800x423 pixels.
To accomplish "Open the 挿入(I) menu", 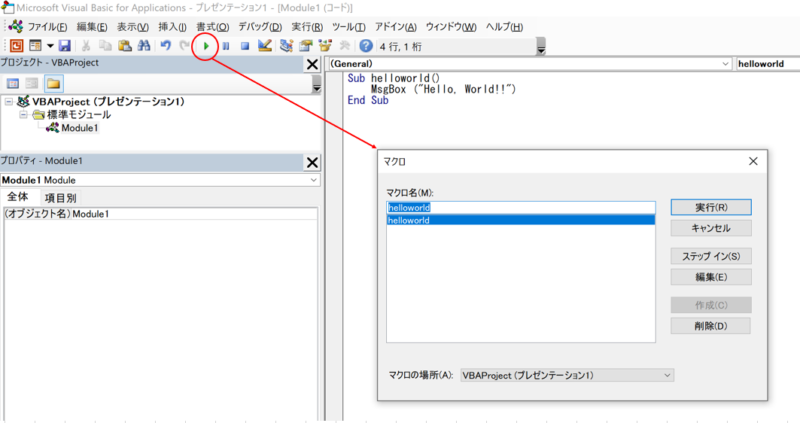I will pos(172,27).
